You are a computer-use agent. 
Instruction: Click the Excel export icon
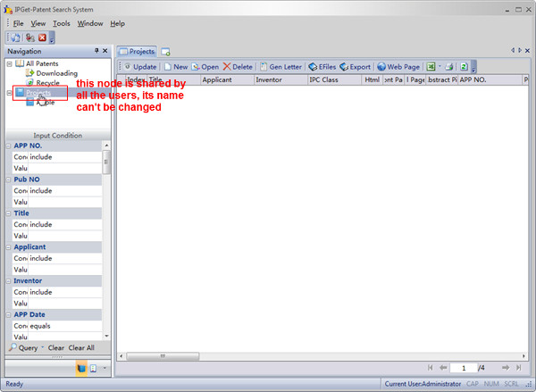[431, 67]
